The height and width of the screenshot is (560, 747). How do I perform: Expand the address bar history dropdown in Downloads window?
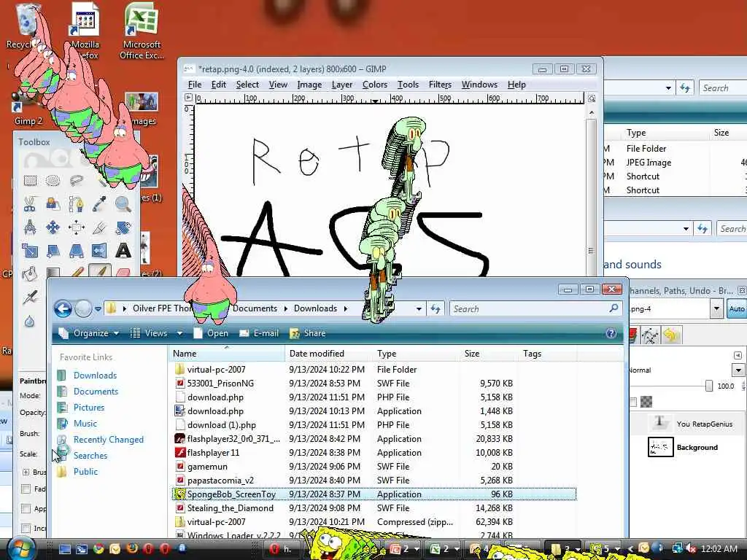418,308
